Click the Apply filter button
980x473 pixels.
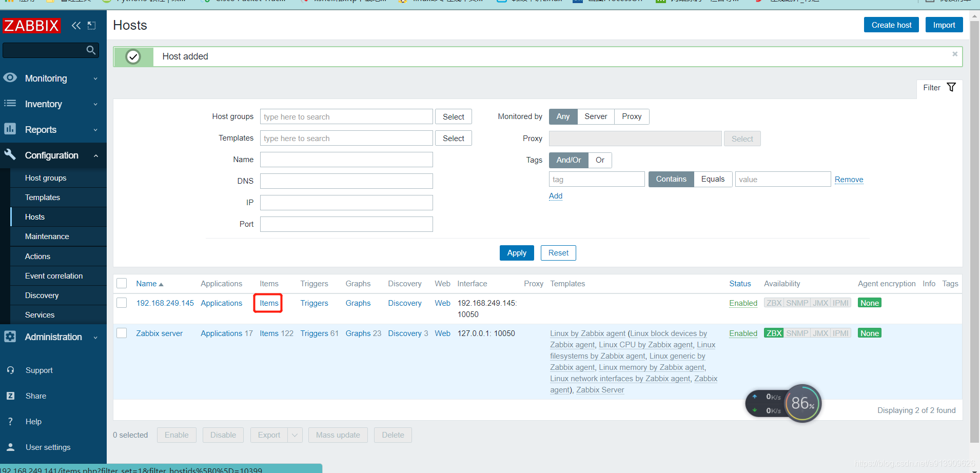517,253
